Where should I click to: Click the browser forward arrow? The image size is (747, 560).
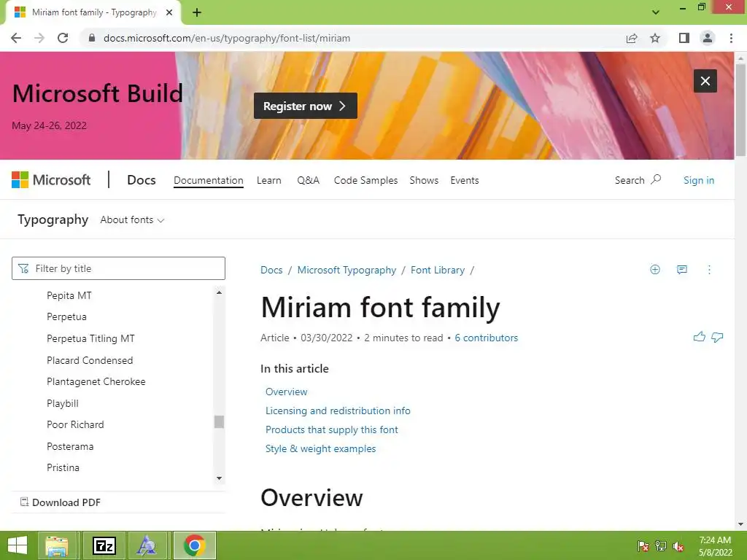coord(39,38)
